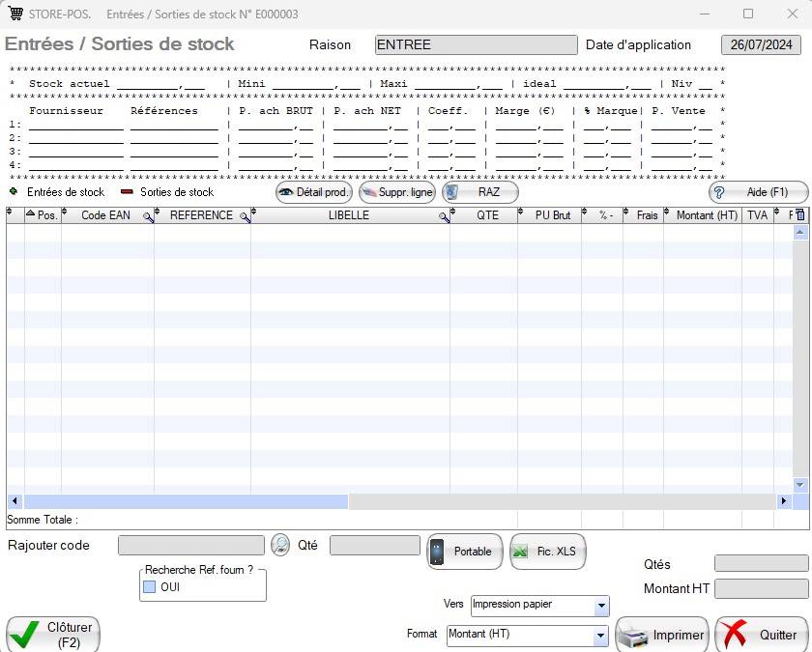The height and width of the screenshot is (652, 812).
Task: Select Sorties de stock option
Action: 127,192
